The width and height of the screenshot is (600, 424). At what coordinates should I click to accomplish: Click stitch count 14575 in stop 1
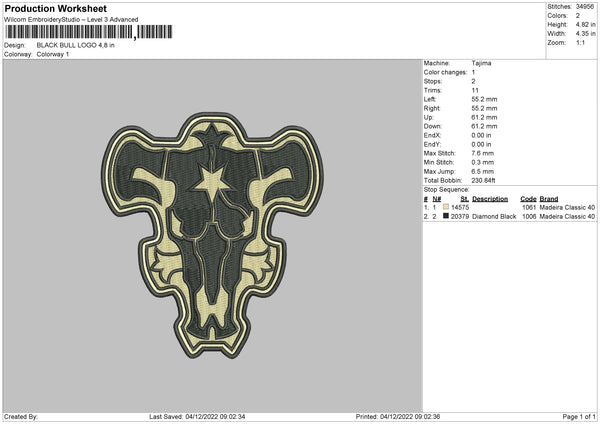(460, 207)
